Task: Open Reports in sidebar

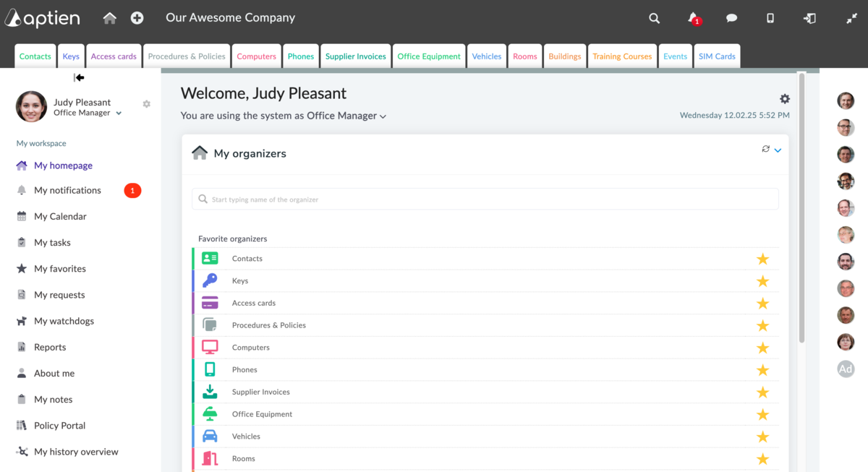Action: (50, 347)
